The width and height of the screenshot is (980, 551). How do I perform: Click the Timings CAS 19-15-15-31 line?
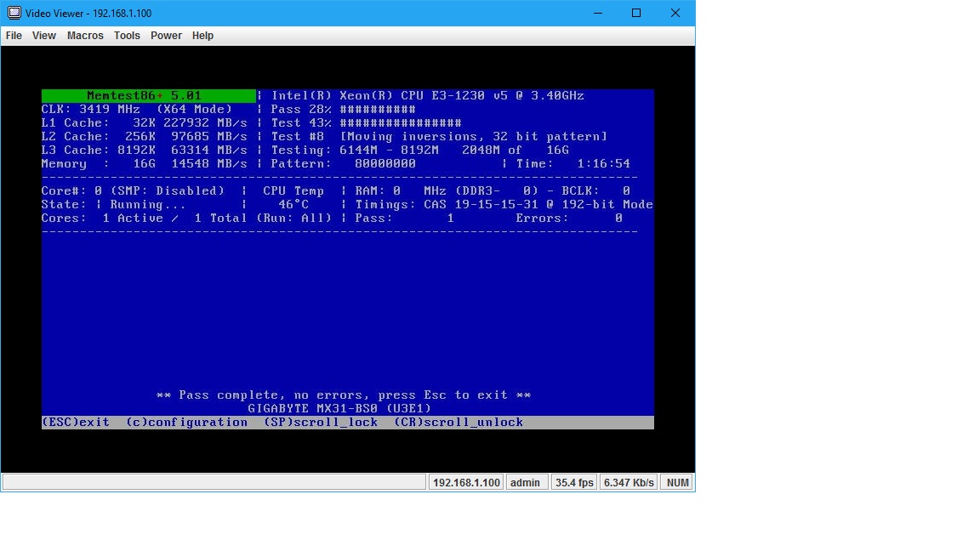click(x=504, y=205)
